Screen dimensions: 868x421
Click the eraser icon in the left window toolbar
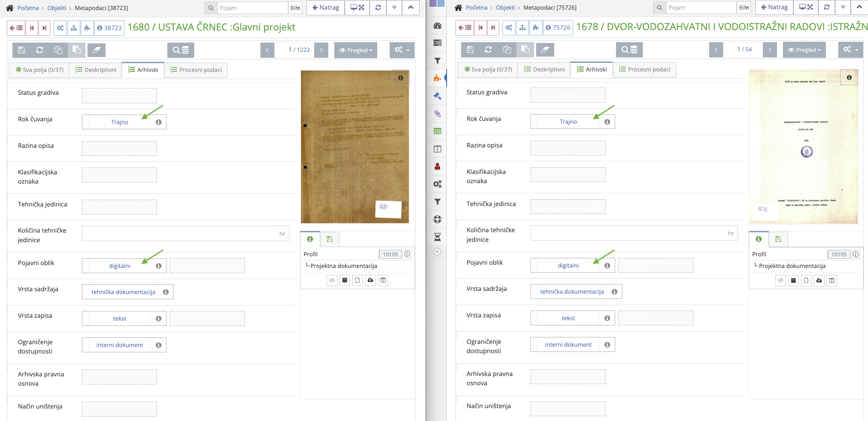96,50
